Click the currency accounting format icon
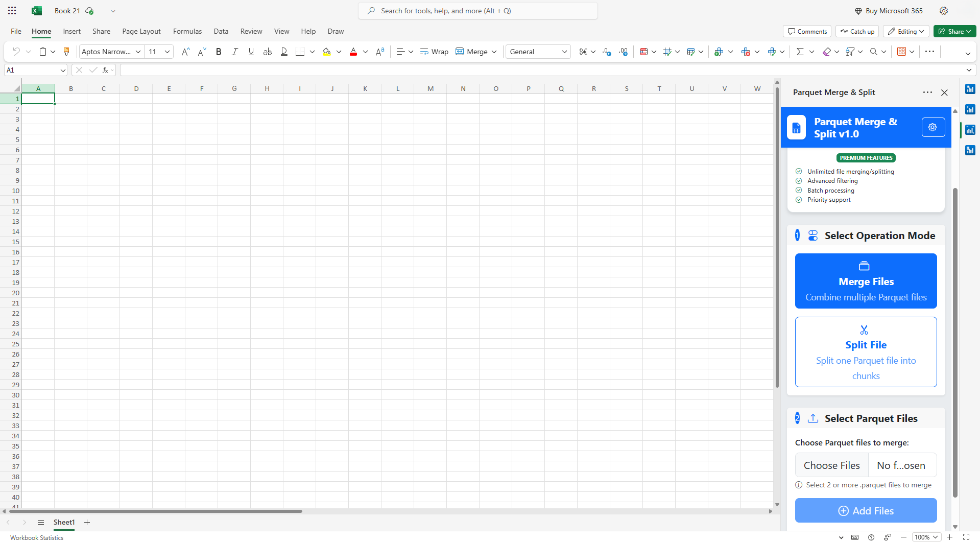The width and height of the screenshot is (980, 542). tap(583, 52)
